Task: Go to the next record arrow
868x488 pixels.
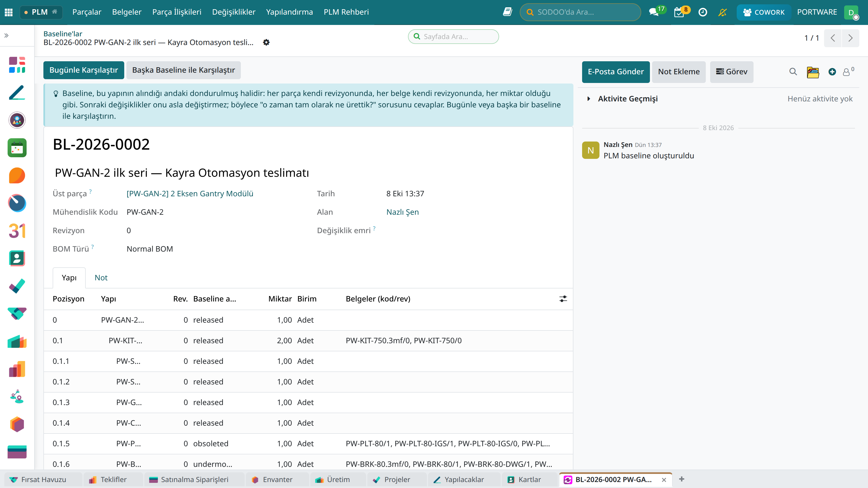Action: 850,38
